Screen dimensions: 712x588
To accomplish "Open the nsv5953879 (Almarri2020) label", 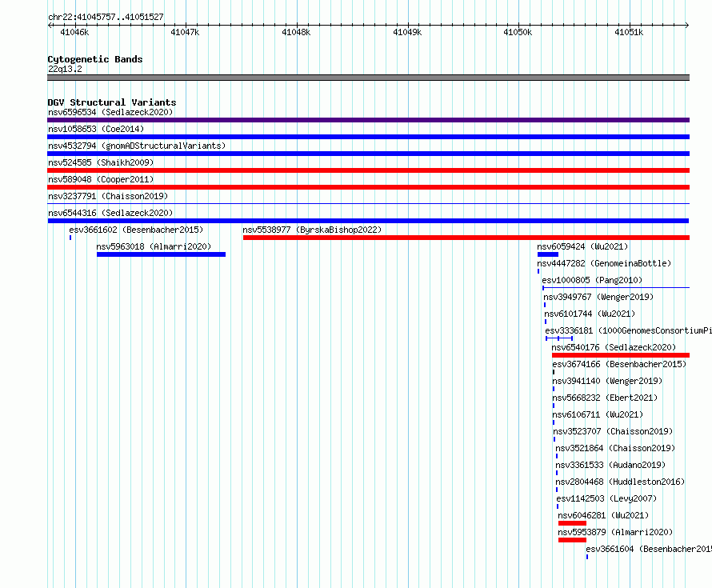I will click(x=615, y=532).
